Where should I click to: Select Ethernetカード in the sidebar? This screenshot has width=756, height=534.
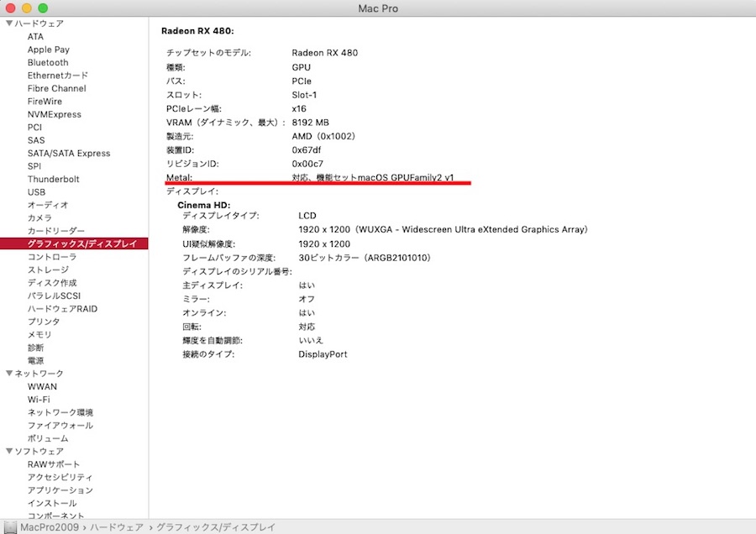click(x=57, y=76)
